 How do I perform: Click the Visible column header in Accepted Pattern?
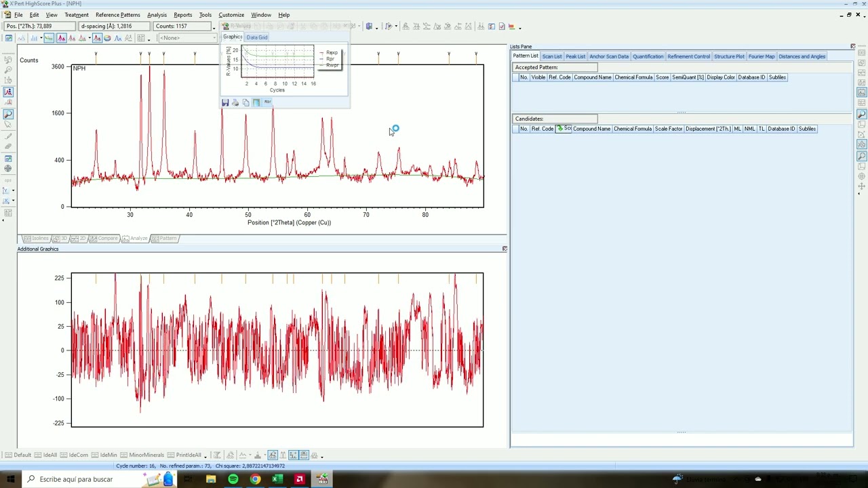click(538, 77)
